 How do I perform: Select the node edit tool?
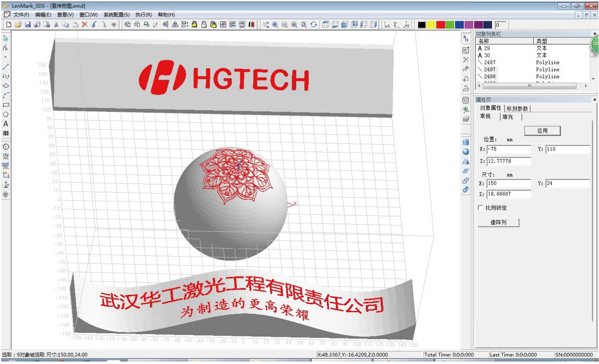tap(6, 48)
